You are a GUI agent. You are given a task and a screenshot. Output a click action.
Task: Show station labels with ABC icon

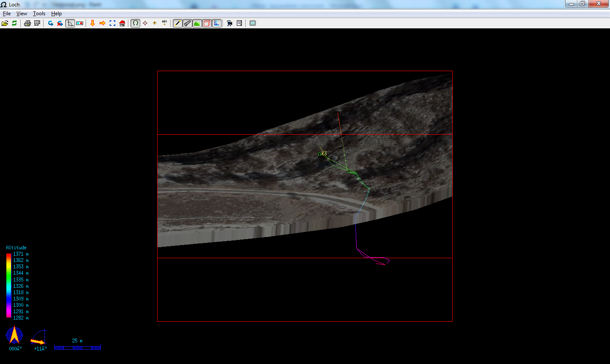tap(164, 23)
